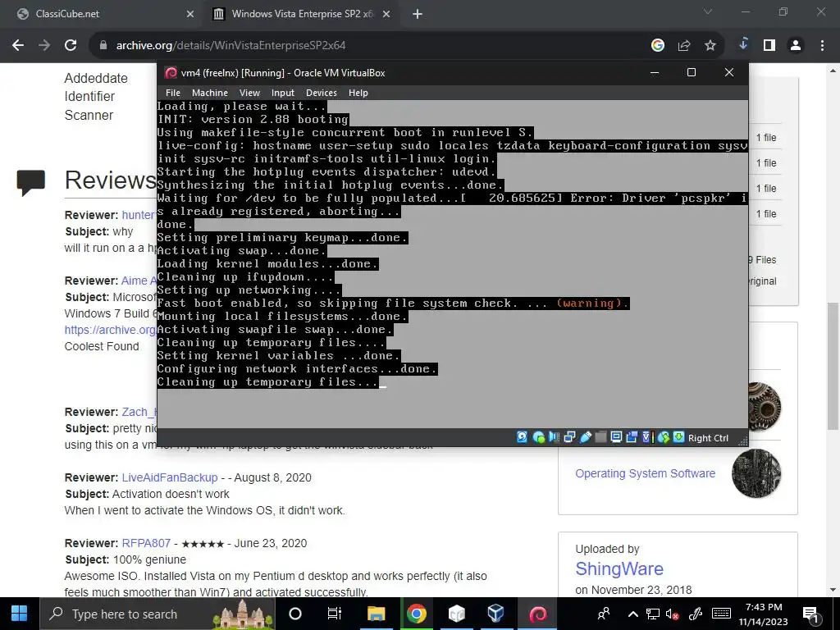The height and width of the screenshot is (630, 840).
Task: Click the hard disk activity icon in VirtualBox
Action: [523, 437]
